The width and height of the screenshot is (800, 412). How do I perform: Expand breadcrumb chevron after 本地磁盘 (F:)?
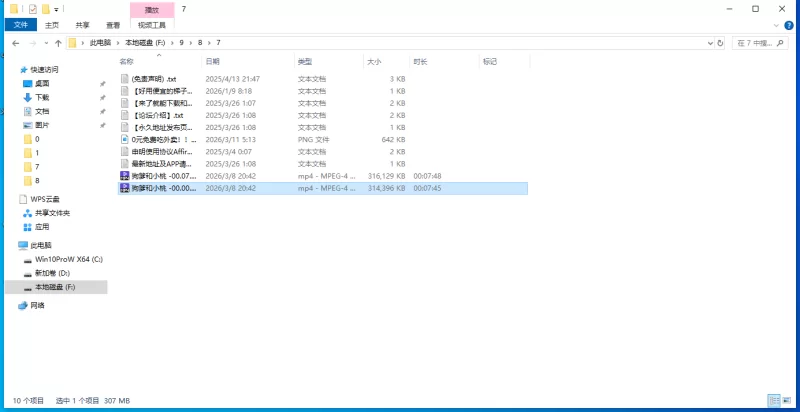(x=173, y=43)
